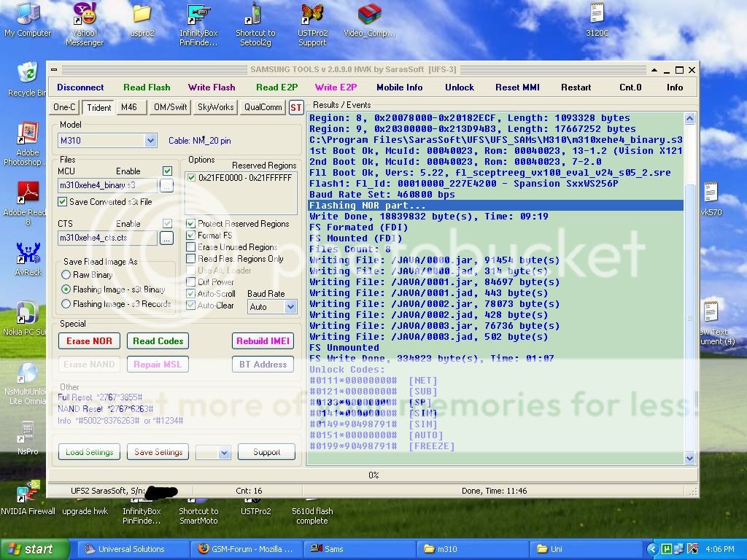
Task: Click the Erase NOR button
Action: point(89,341)
